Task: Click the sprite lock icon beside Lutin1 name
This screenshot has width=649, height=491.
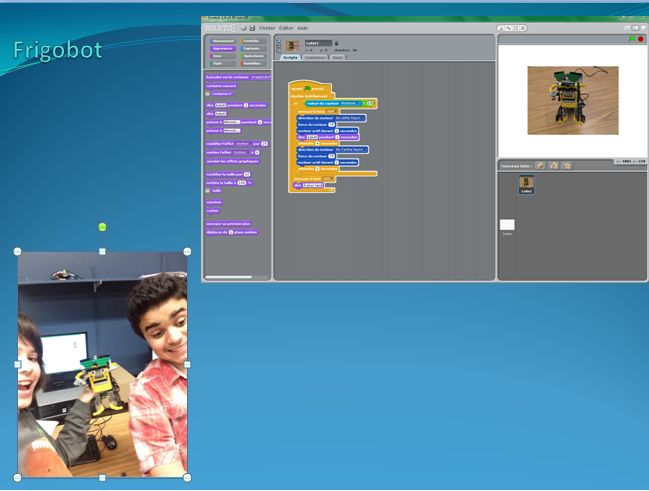Action: pos(337,43)
